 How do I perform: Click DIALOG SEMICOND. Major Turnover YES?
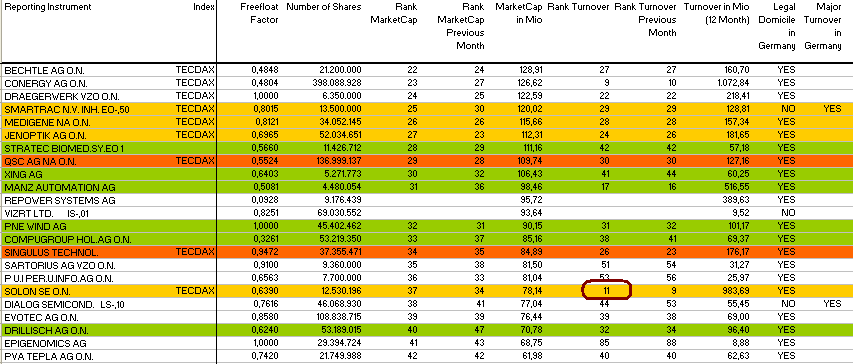click(x=832, y=304)
